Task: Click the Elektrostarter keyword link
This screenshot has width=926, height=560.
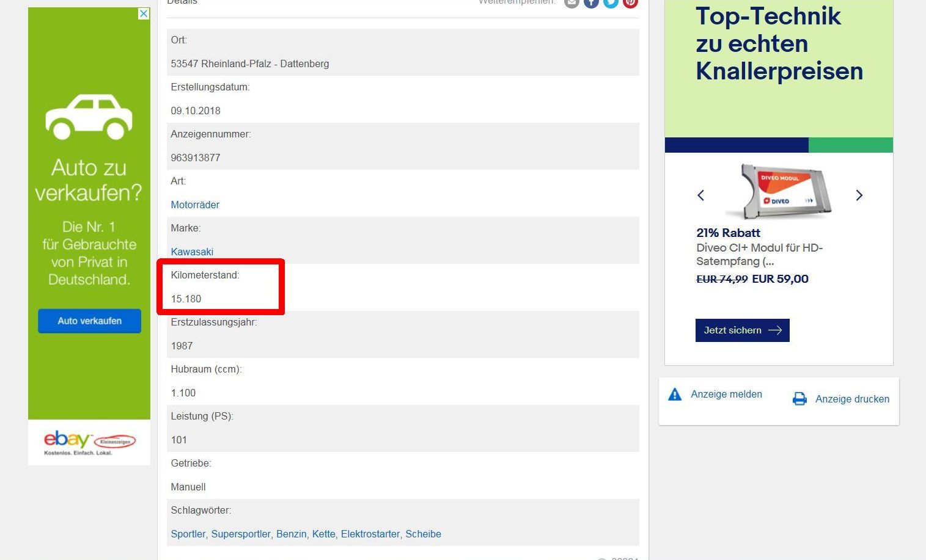Action: click(370, 534)
